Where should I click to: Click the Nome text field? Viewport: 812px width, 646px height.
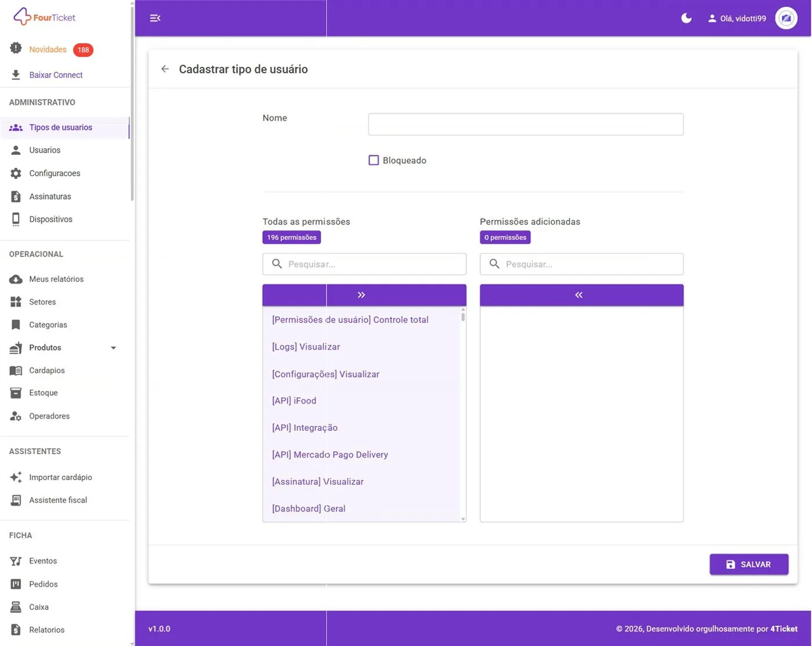(x=526, y=124)
